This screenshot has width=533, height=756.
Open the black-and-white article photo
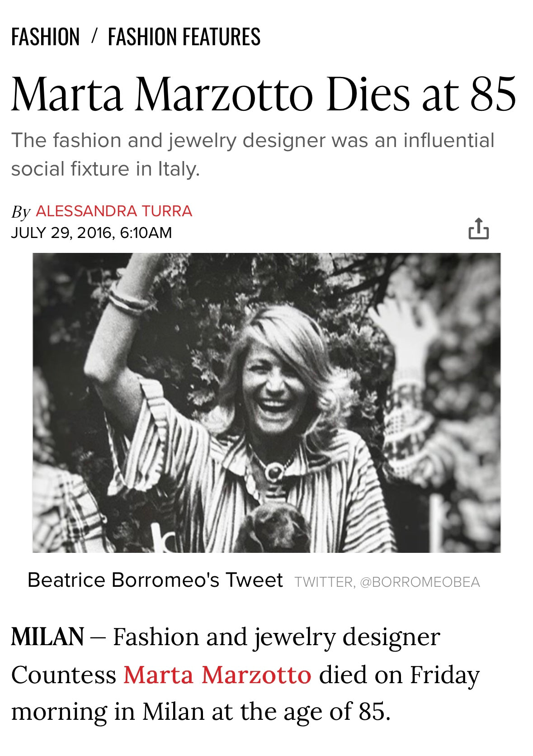(266, 403)
